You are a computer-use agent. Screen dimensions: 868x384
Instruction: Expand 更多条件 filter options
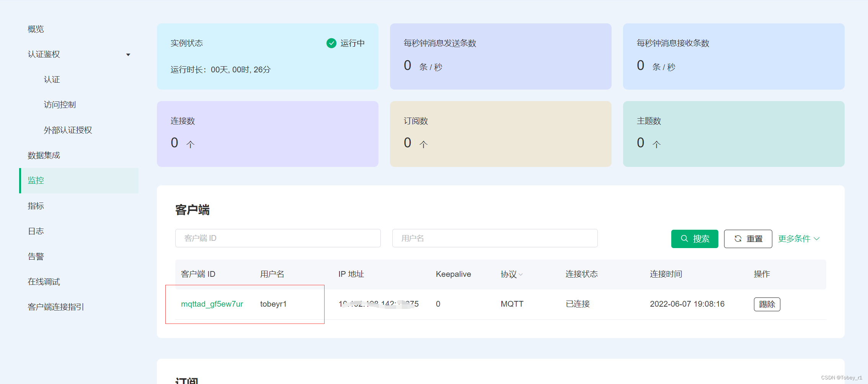pos(799,239)
